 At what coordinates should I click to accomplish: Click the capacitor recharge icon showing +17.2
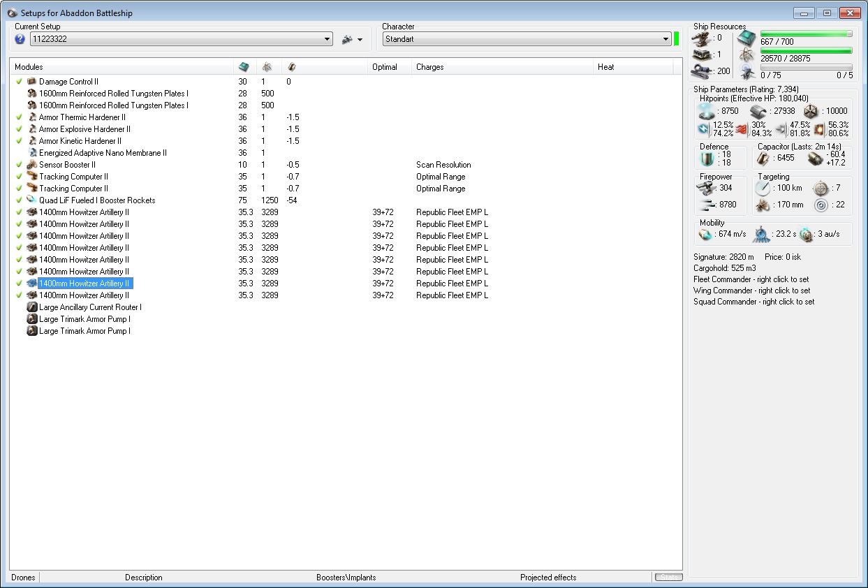816,159
